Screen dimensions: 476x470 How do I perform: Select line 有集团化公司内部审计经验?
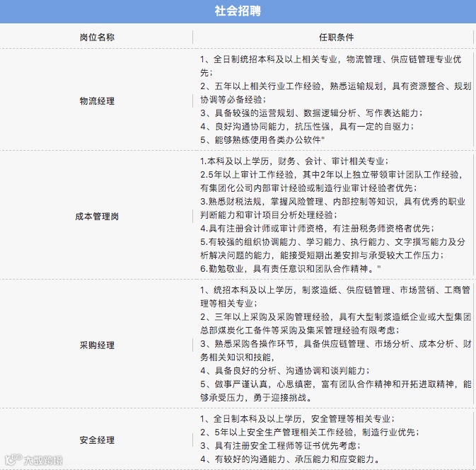(x=309, y=188)
